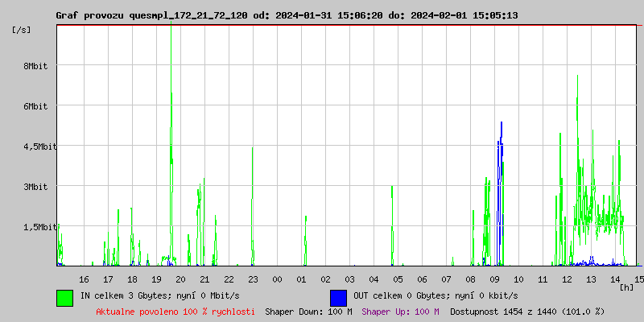644x322 pixels.
Task: Select the 16 hour marker on the time axis
Action: pyautogui.click(x=85, y=279)
